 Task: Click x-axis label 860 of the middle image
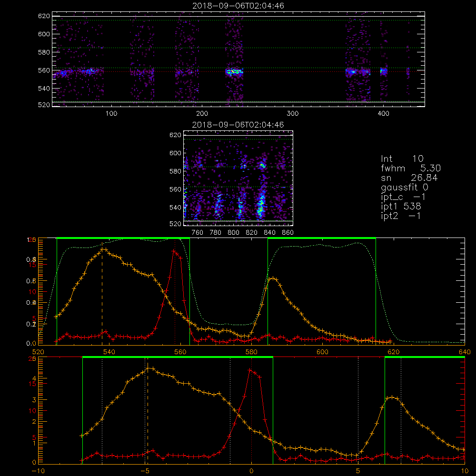[288, 233]
